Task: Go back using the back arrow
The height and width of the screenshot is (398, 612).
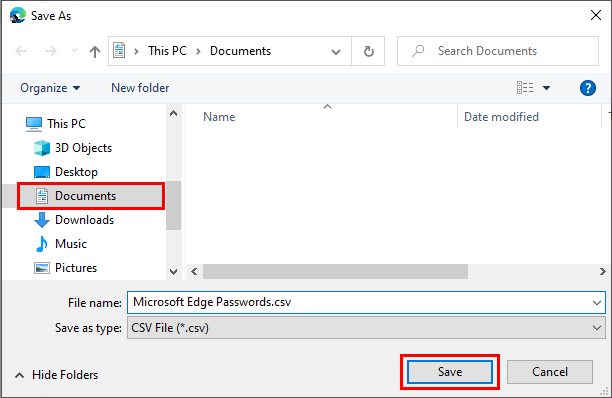Action: (x=21, y=51)
